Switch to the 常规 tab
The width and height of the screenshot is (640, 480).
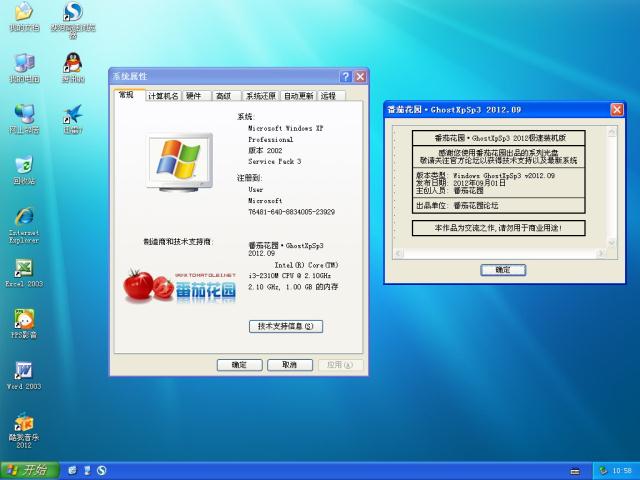click(x=127, y=95)
